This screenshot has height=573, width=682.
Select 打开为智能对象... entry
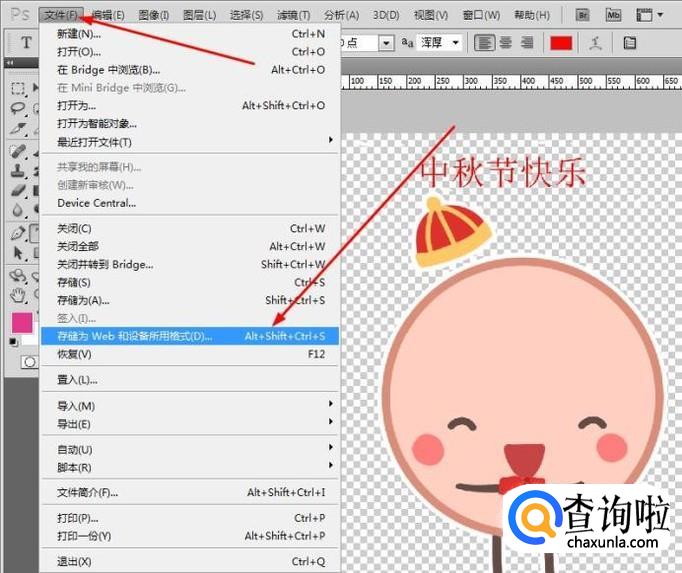point(190,124)
